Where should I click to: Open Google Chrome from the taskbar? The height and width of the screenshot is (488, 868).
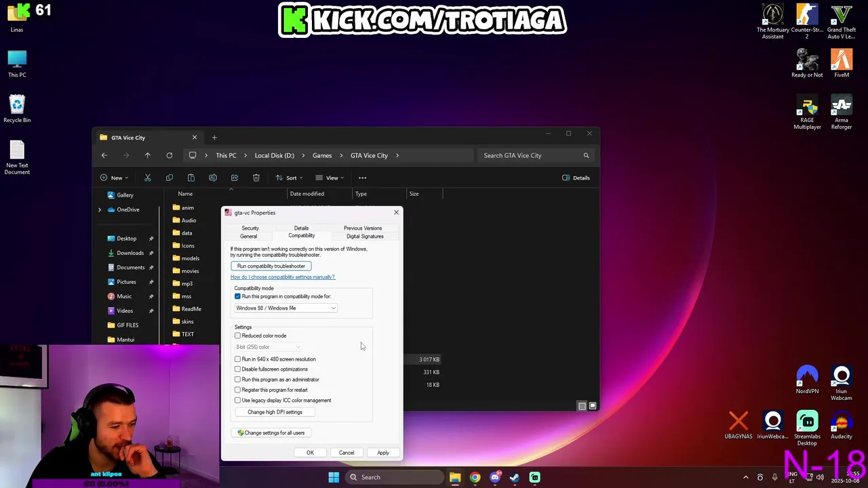[475, 477]
